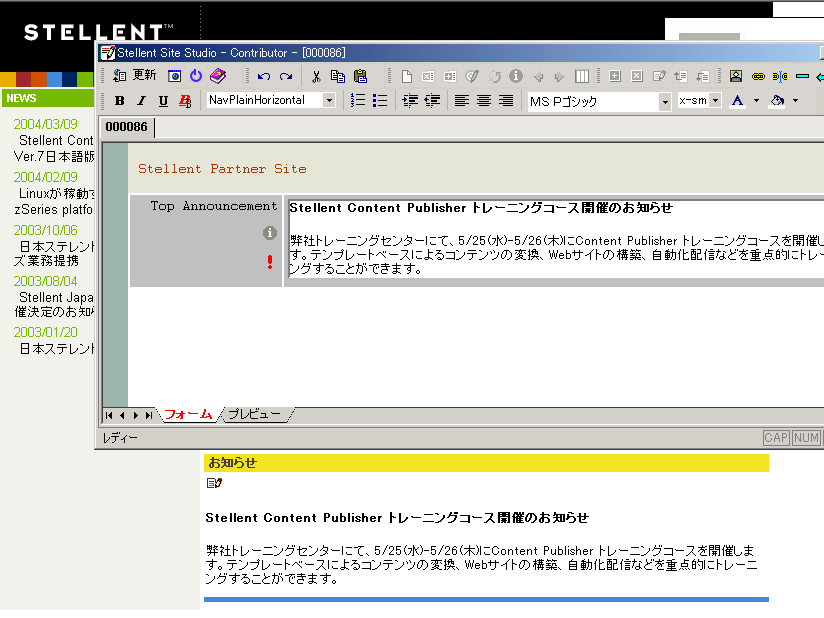Decrease paragraph indent
Image resolution: width=824 pixels, height=618 pixels.
(432, 100)
